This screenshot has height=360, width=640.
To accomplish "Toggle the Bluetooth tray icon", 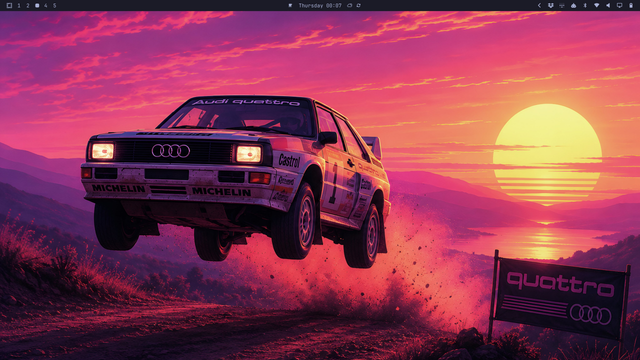I will pyautogui.click(x=585, y=6).
